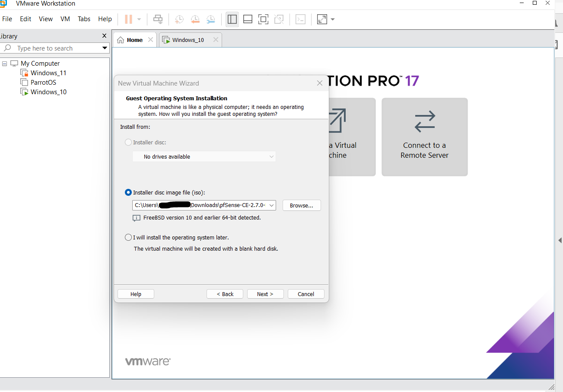The height and width of the screenshot is (392, 563).
Task: Click the Unity mode icon
Action: (x=279, y=19)
